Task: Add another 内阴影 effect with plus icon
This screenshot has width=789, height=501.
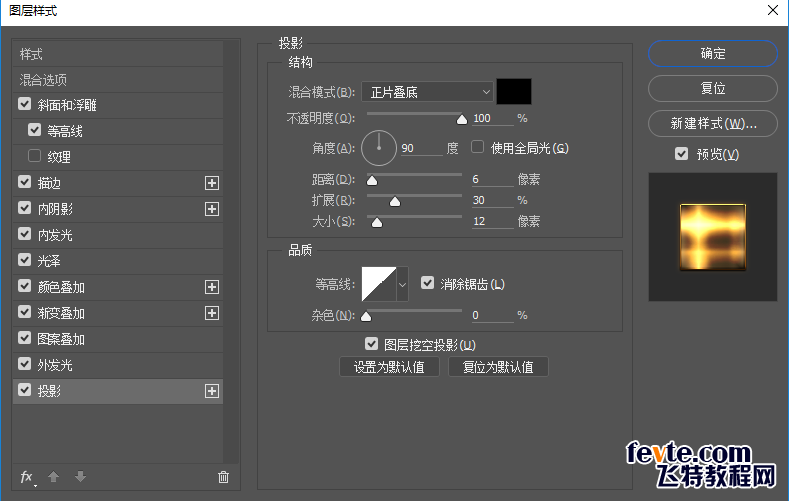Action: pyautogui.click(x=212, y=209)
